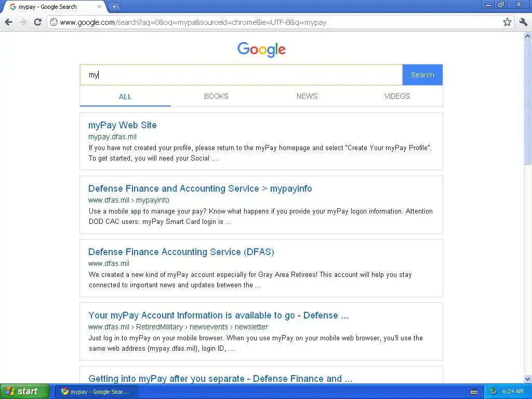Focus the Google search input field
532x399 pixels.
point(241,75)
